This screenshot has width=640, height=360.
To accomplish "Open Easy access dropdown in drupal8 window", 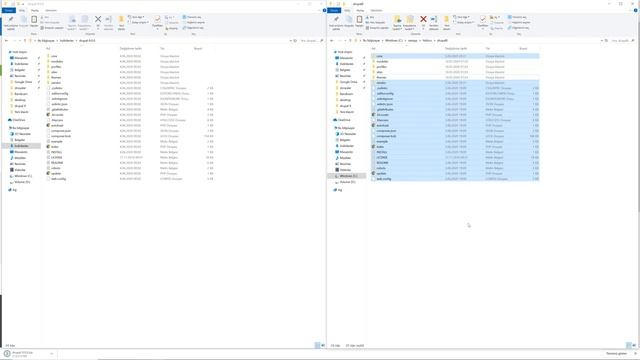I will (x=464, y=22).
